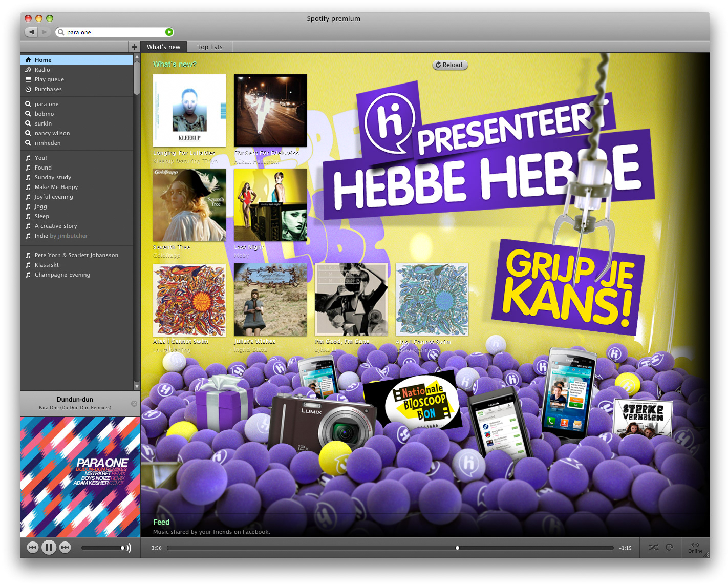Click 'Seventh Tree' title link
The height and width of the screenshot is (584, 728).
coord(172,247)
